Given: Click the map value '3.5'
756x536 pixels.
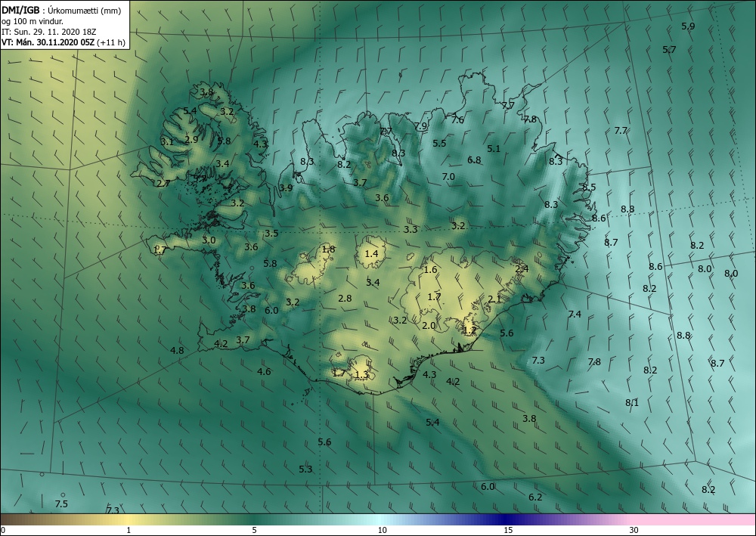Looking at the screenshot, I should pos(271,234).
